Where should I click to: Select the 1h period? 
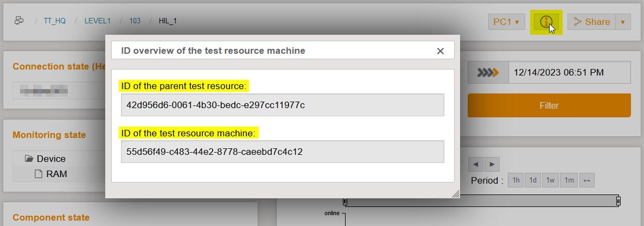coord(516,180)
